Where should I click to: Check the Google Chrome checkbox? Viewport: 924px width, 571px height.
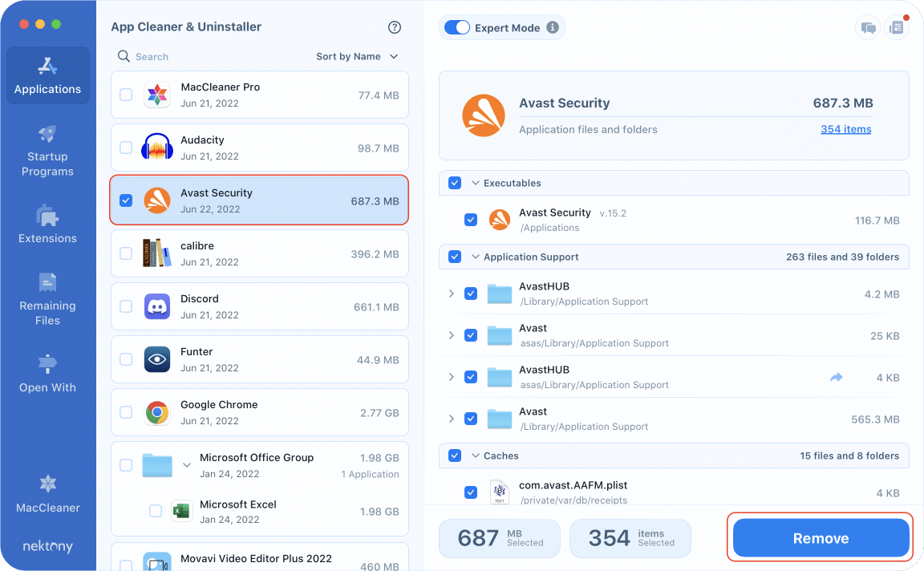coord(126,412)
